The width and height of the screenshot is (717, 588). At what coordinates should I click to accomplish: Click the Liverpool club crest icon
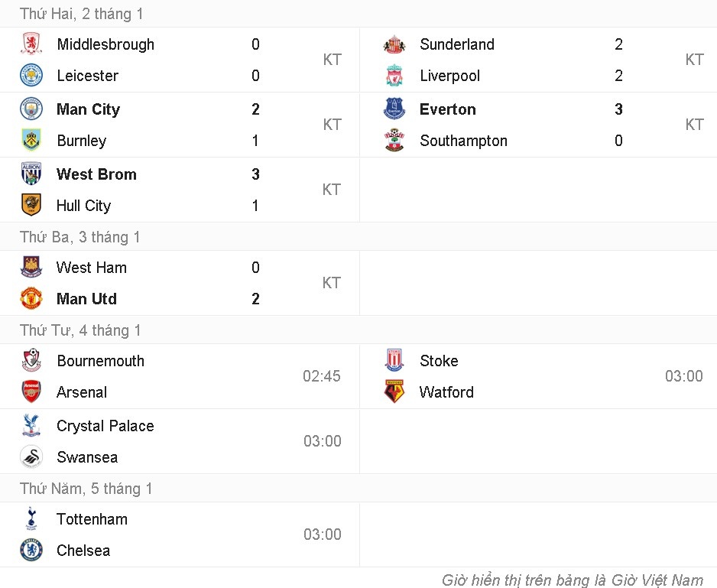[x=394, y=76]
